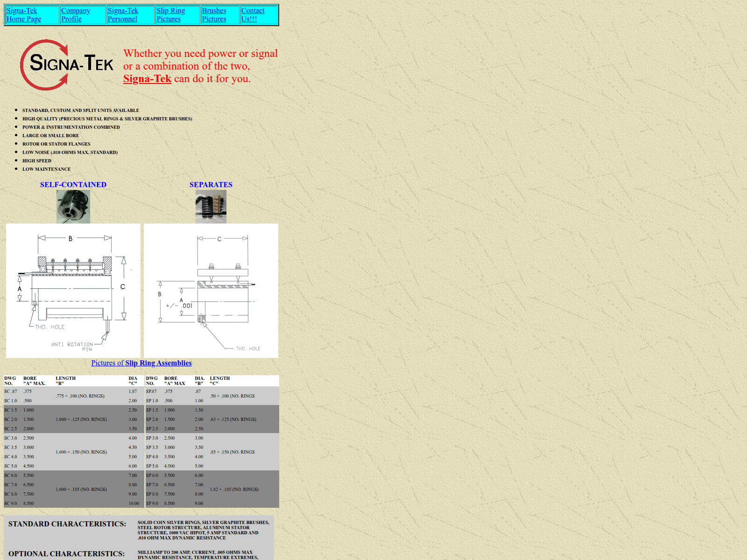747x560 pixels.
Task: Open the separates slip ring photo
Action: coord(211,207)
